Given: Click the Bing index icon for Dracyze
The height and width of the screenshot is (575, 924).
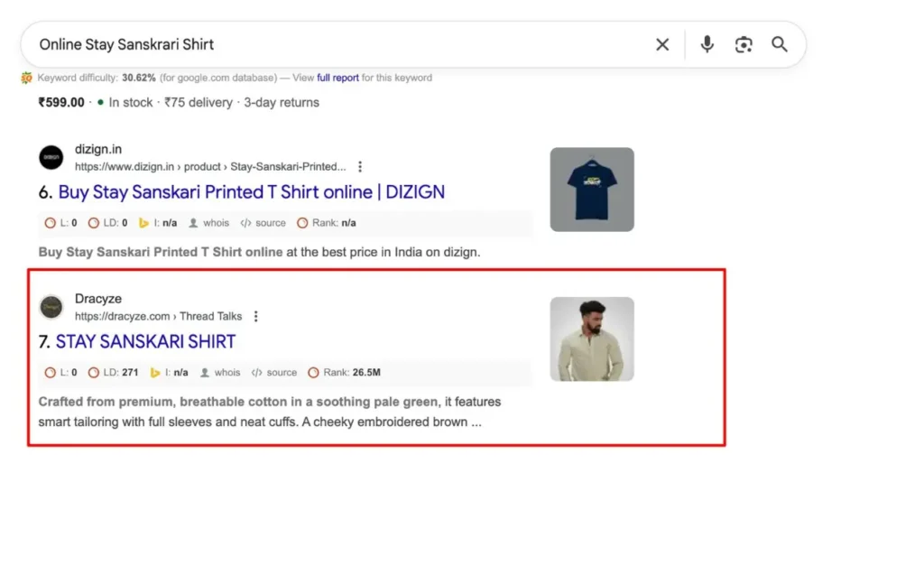Looking at the screenshot, I should (155, 373).
